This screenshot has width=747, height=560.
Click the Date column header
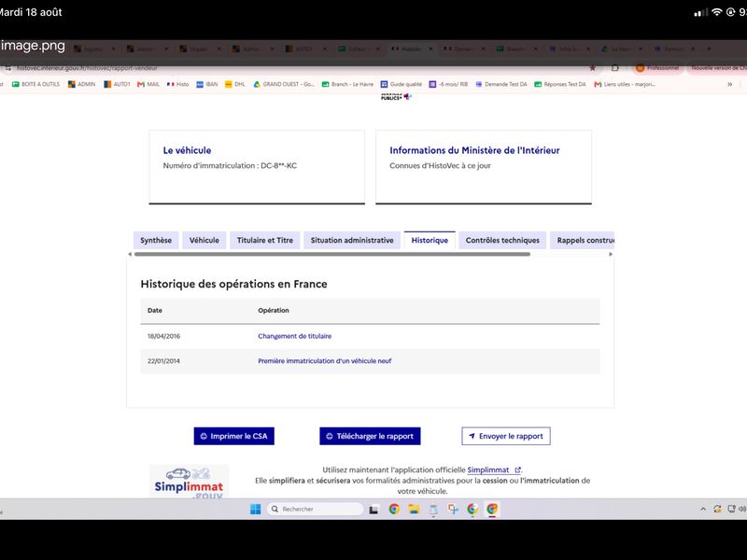click(x=155, y=311)
